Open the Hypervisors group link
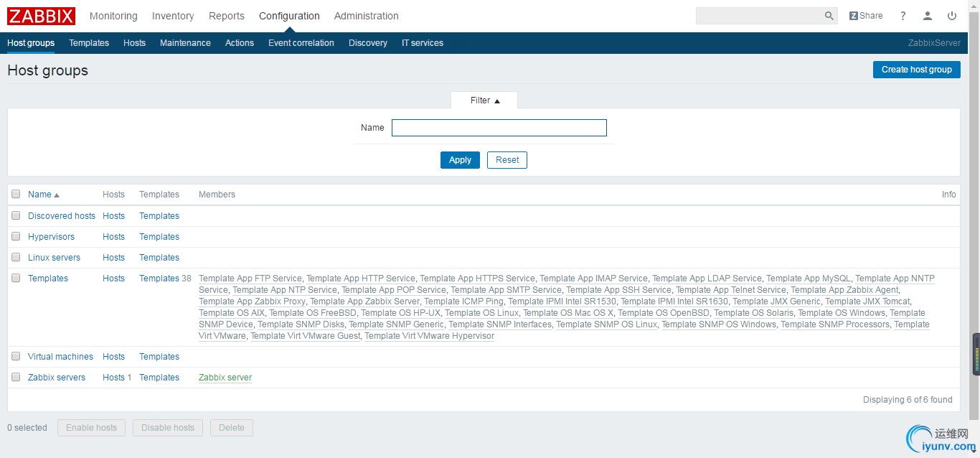The width and height of the screenshot is (980, 458). (51, 236)
